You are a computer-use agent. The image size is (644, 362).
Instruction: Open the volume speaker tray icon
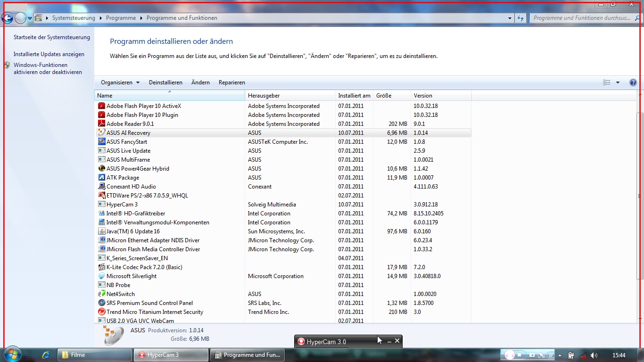(x=594, y=355)
